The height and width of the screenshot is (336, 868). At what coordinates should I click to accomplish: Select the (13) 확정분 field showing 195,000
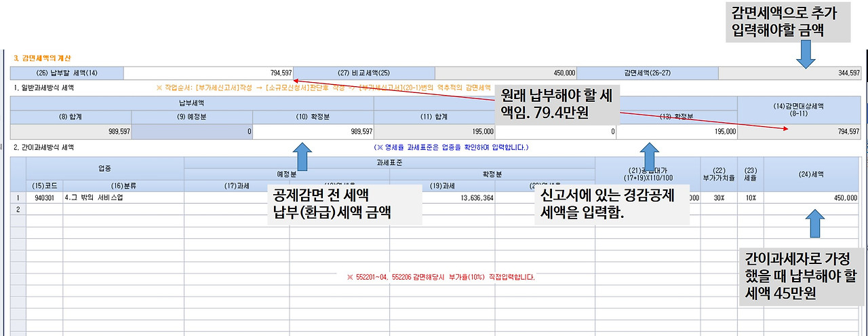tap(676, 132)
